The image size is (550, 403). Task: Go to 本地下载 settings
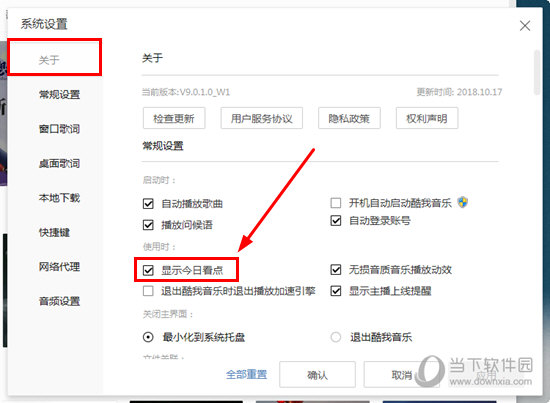click(x=59, y=198)
